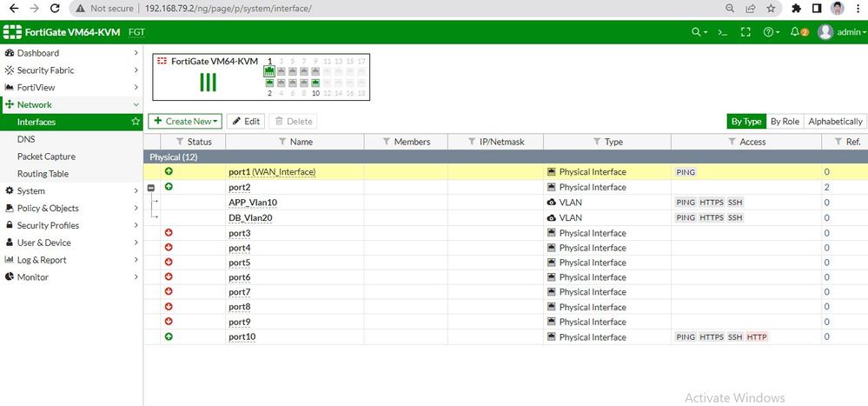
Task: Reload the page with the refresh icon
Action: (x=54, y=9)
